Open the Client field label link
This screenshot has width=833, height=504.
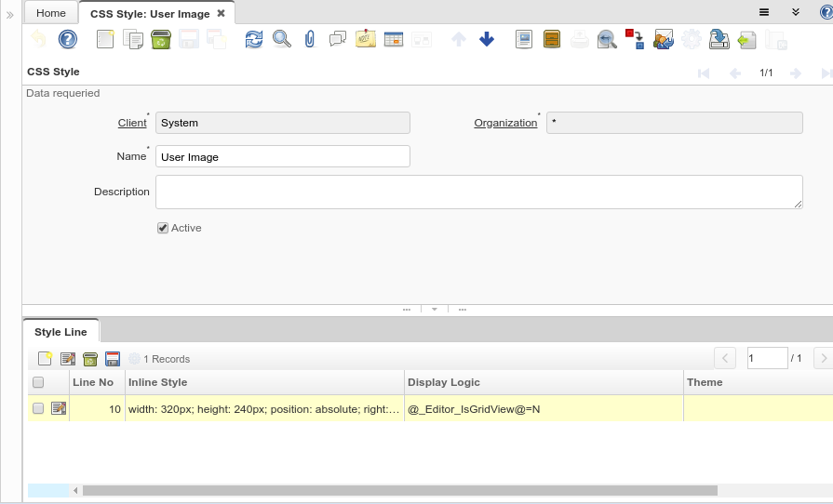pyautogui.click(x=132, y=123)
